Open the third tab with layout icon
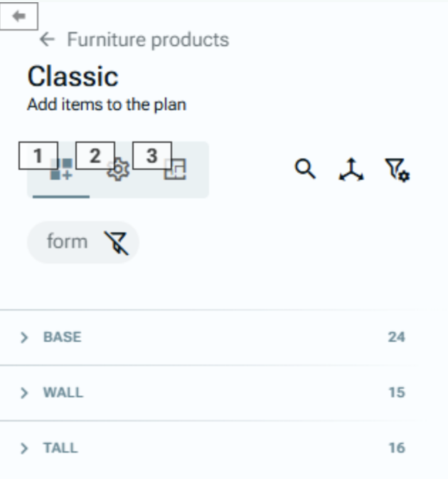Image resolution: width=448 pixels, height=479 pixels. tap(175, 170)
